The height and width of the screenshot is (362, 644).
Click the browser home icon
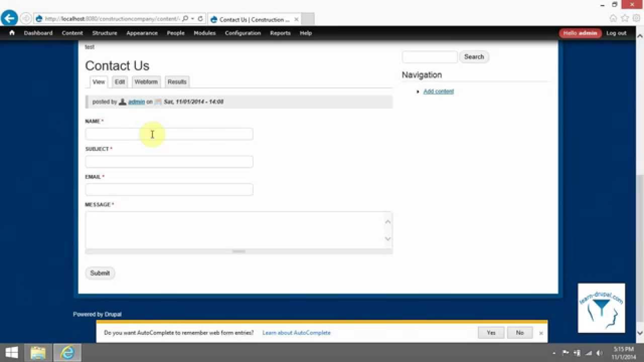[x=613, y=18]
